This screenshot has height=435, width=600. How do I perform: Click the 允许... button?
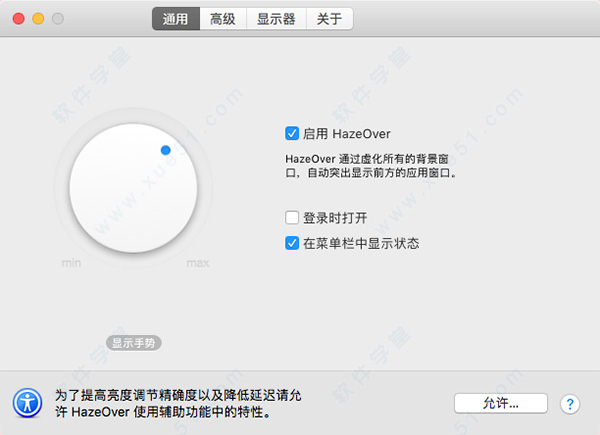[501, 403]
